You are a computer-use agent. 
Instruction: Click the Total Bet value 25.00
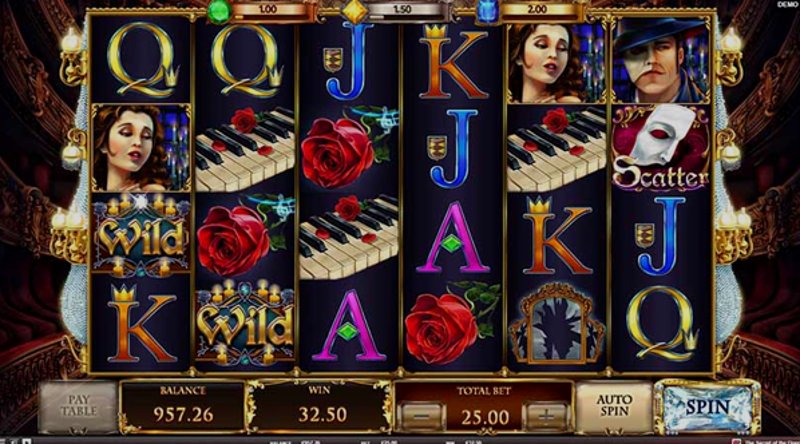pyautogui.click(x=484, y=418)
